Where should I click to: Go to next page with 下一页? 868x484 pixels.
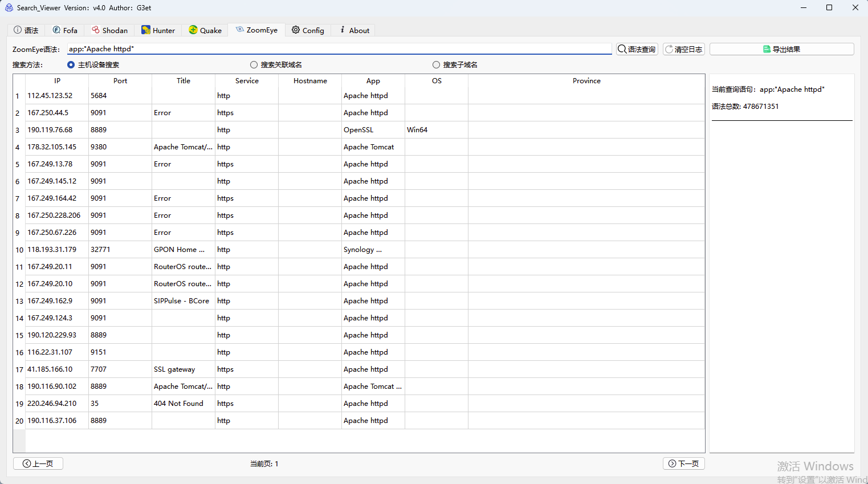coord(684,463)
